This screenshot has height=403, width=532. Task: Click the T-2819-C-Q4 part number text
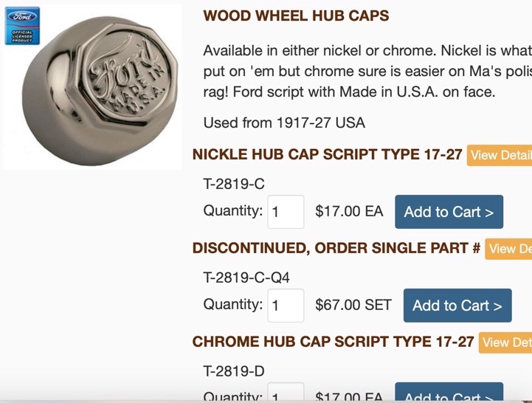tap(246, 278)
